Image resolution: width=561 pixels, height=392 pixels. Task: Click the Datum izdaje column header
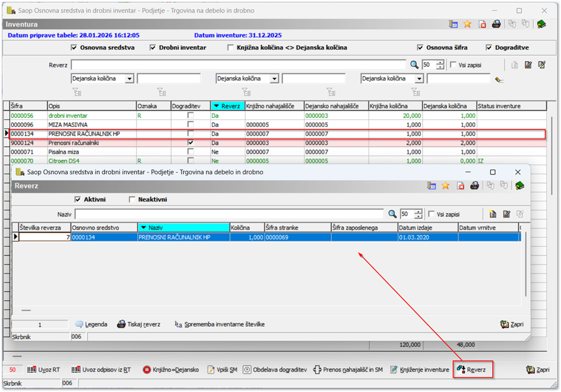click(427, 227)
